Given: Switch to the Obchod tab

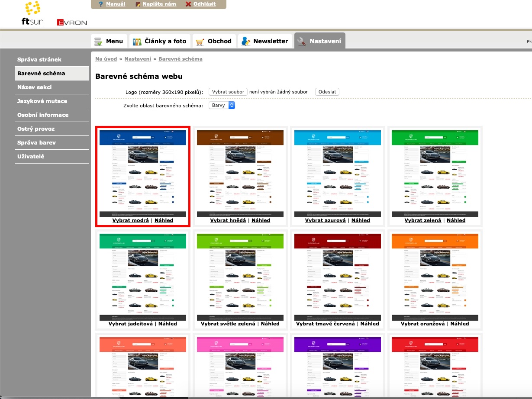Looking at the screenshot, I should coord(214,41).
